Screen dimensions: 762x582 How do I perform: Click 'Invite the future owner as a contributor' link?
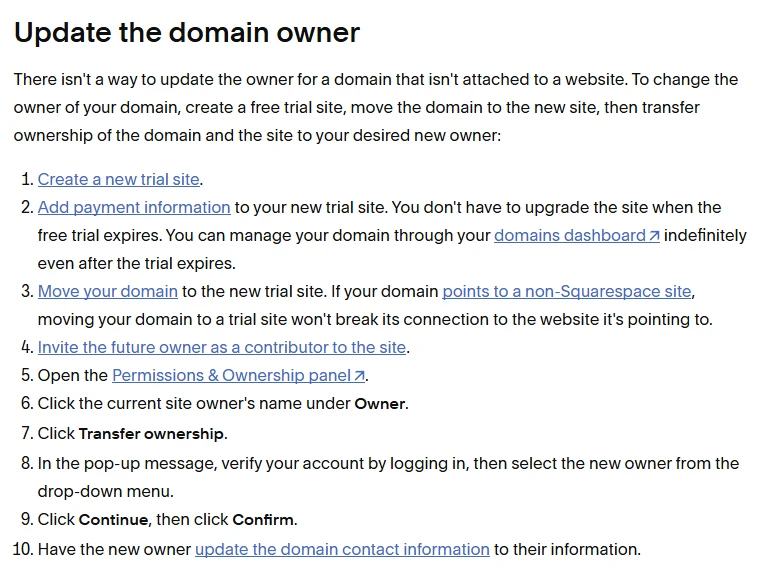coord(222,348)
